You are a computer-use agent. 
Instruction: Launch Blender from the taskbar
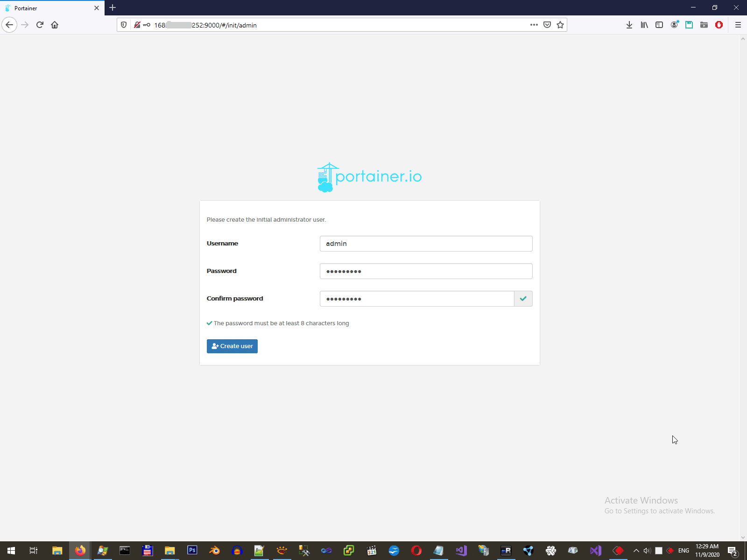(214, 551)
